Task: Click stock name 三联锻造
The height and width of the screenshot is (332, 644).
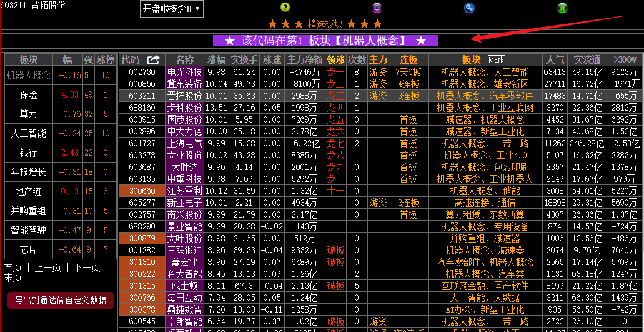Action: click(x=185, y=251)
